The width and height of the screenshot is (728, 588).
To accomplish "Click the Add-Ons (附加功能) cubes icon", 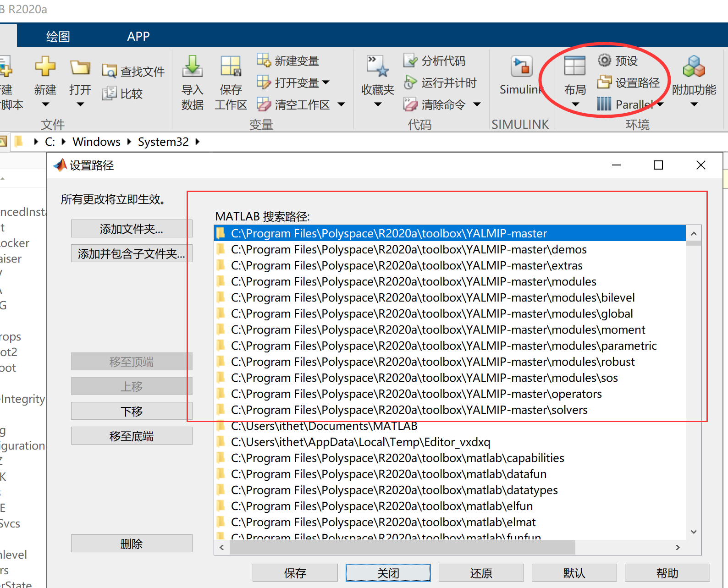I will (x=694, y=66).
